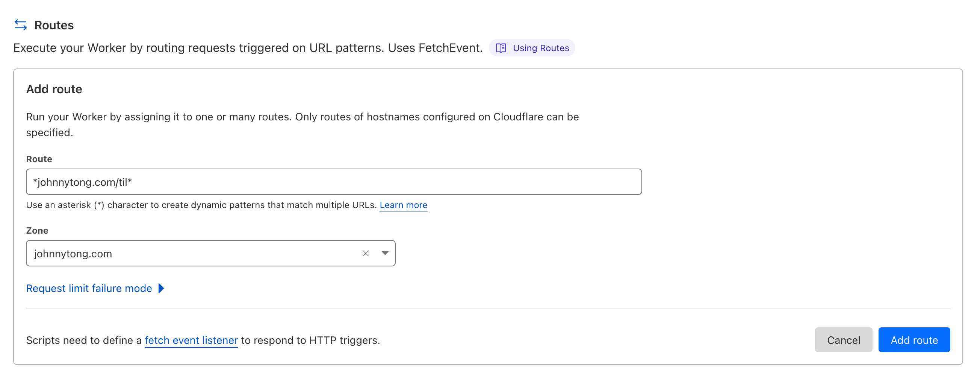Viewport: 980px width, 374px height.
Task: Click the Request limit failure mode text
Action: click(x=89, y=288)
